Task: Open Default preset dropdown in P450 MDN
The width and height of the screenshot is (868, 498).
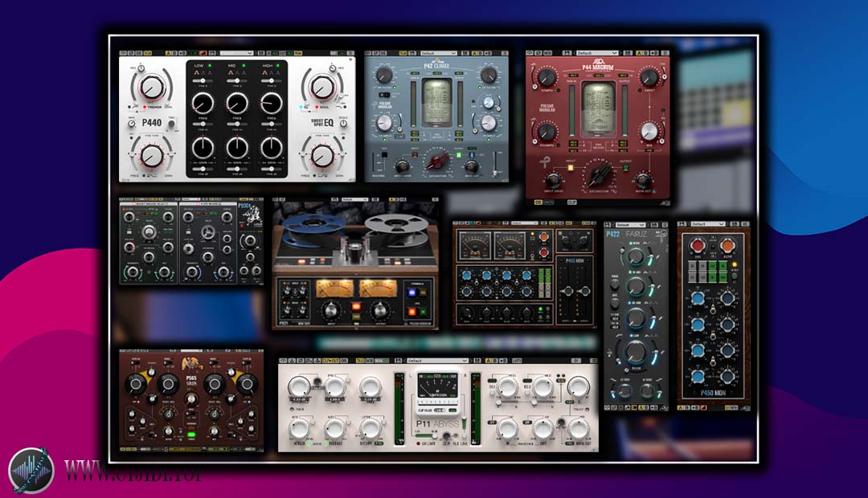Action: [x=709, y=224]
